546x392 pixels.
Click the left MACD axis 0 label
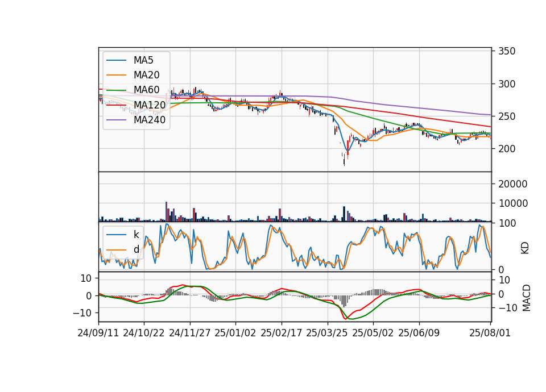coord(89,295)
